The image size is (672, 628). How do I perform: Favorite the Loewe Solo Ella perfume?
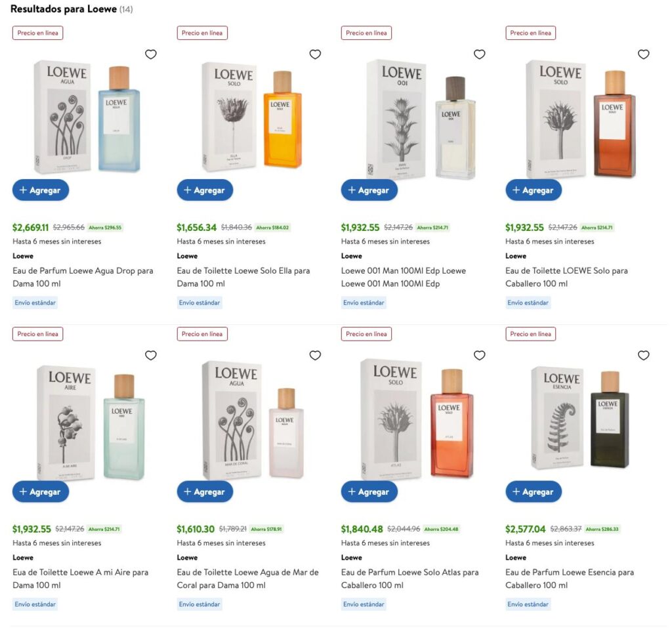(315, 54)
